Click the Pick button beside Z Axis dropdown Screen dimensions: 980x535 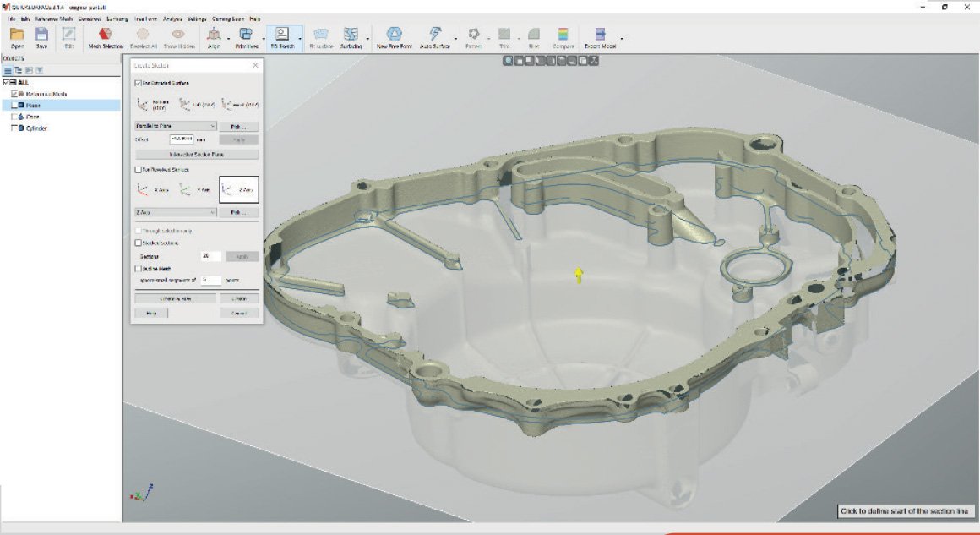[239, 212]
